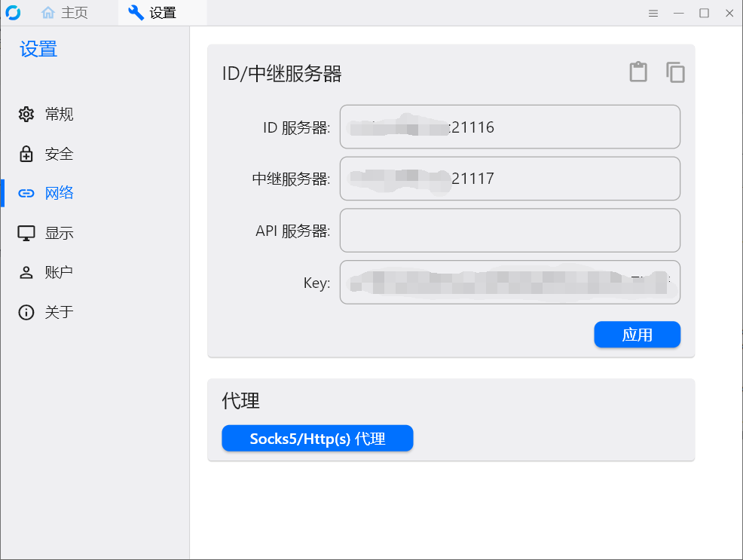Click the empty API 服务器 field
This screenshot has height=560, width=743.
tap(510, 230)
